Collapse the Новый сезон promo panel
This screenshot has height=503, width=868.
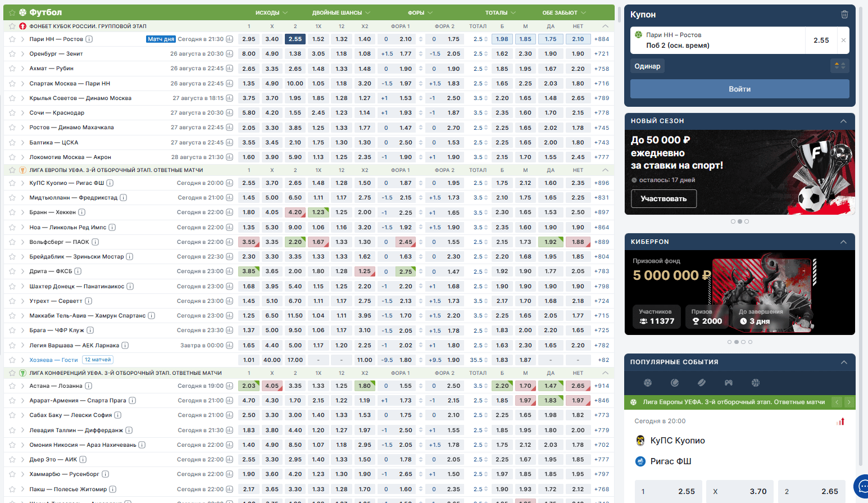click(x=843, y=121)
